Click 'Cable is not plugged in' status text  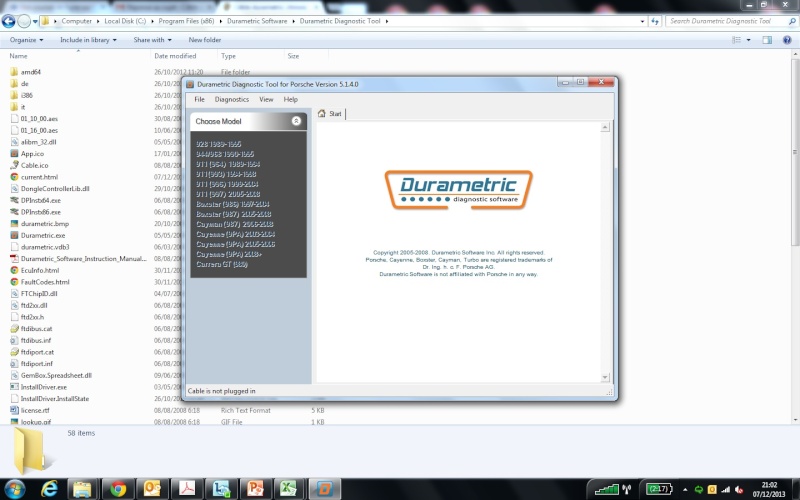pos(221,391)
